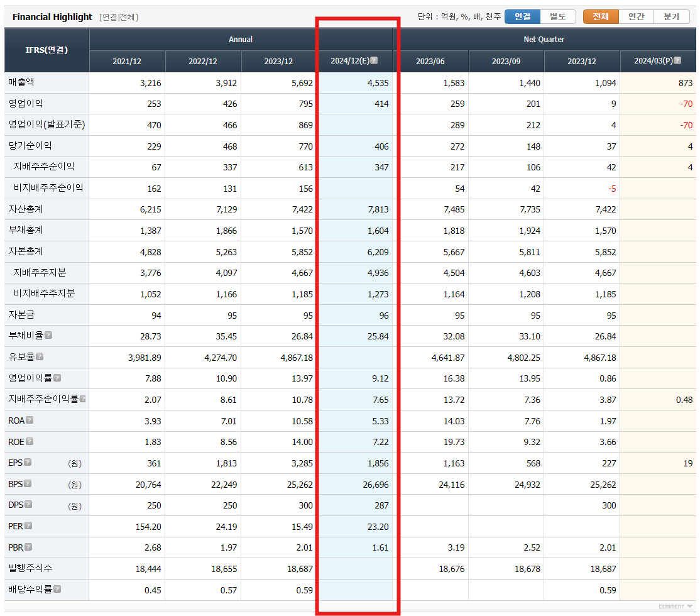
Task: Click the 지배주주지분 row label
Action: (40, 273)
